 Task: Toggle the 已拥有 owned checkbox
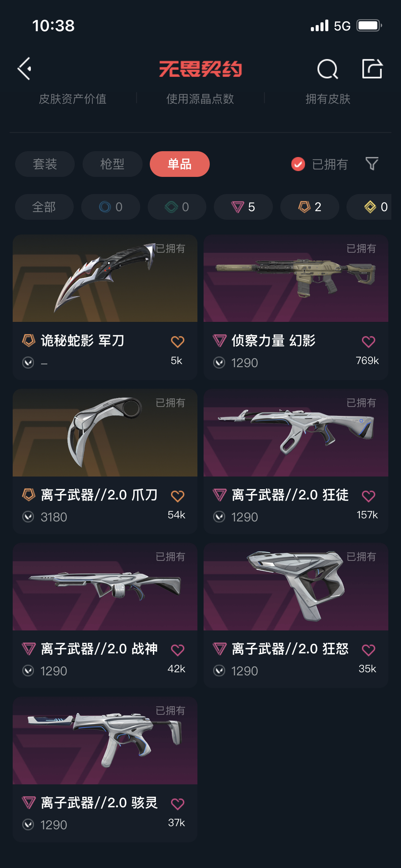(x=298, y=164)
